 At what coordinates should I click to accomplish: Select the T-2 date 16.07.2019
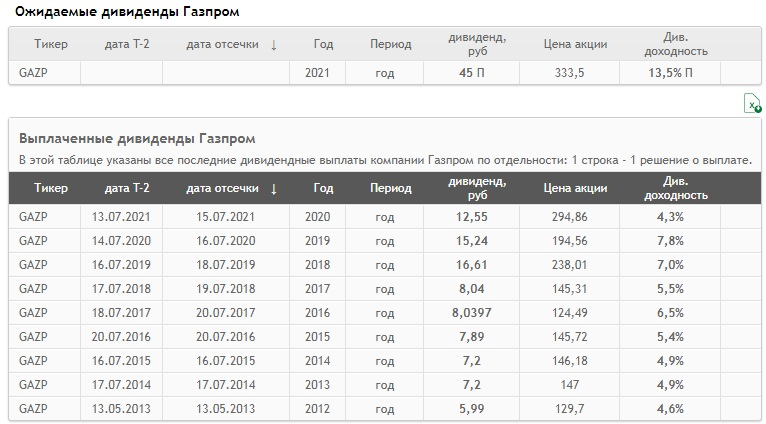click(121, 265)
